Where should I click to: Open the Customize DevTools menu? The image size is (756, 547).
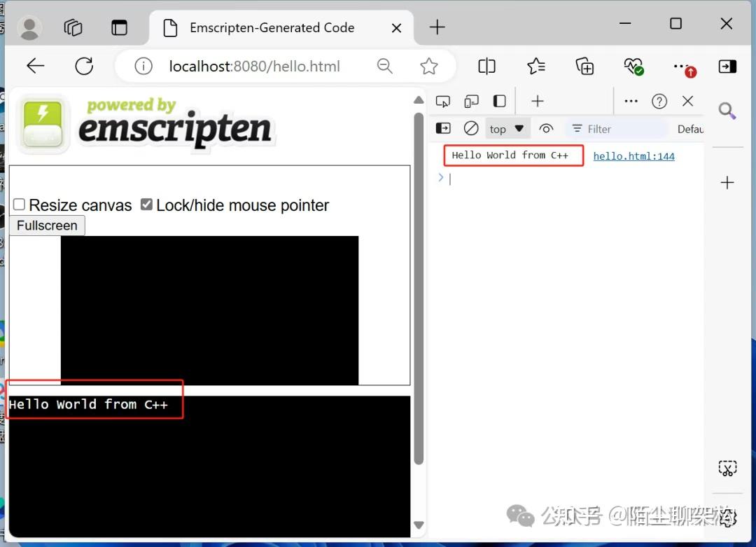point(631,101)
